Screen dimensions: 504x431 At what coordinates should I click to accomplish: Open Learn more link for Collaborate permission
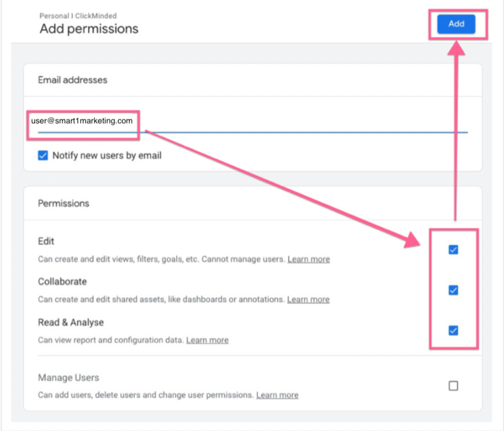point(308,300)
